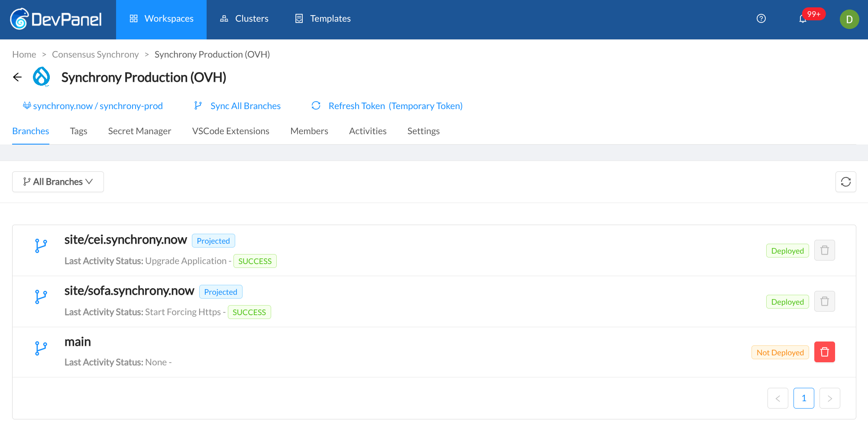The height and width of the screenshot is (422, 868).
Task: Click the Templates document icon
Action: point(299,19)
